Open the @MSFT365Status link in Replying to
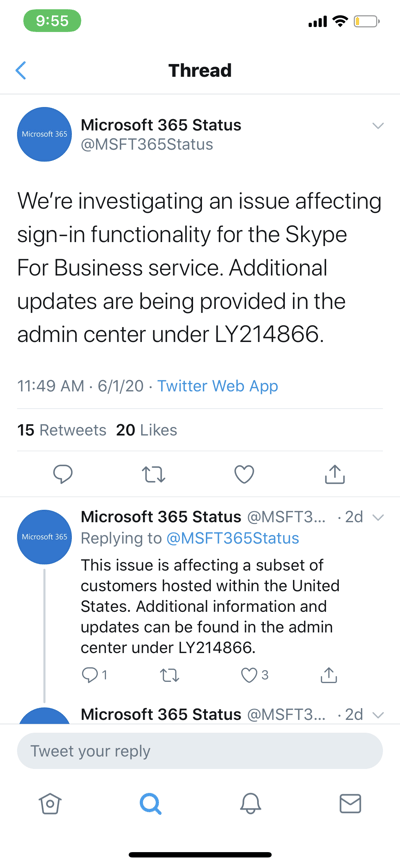 coord(233,538)
